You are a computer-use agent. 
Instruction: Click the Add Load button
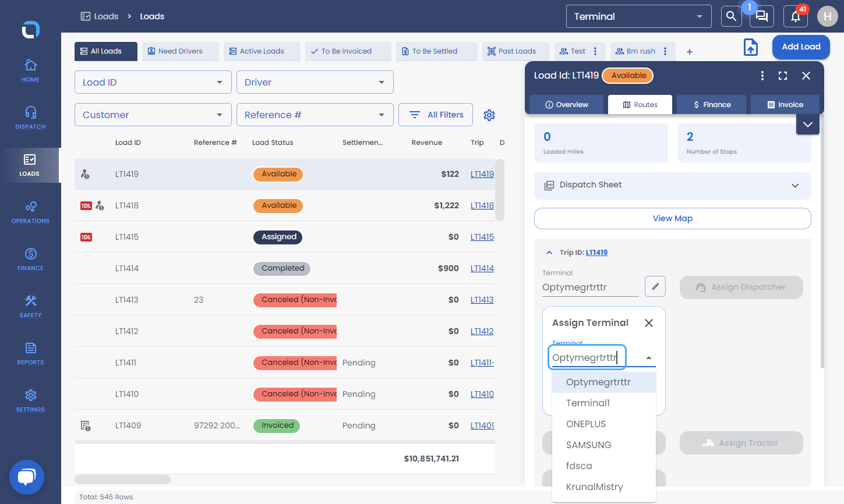click(x=801, y=47)
